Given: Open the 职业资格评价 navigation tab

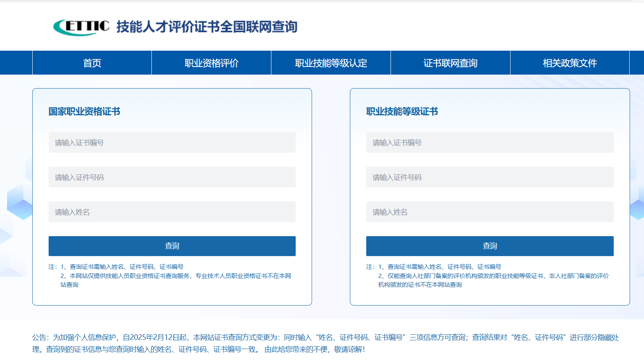Looking at the screenshot, I should (211, 63).
